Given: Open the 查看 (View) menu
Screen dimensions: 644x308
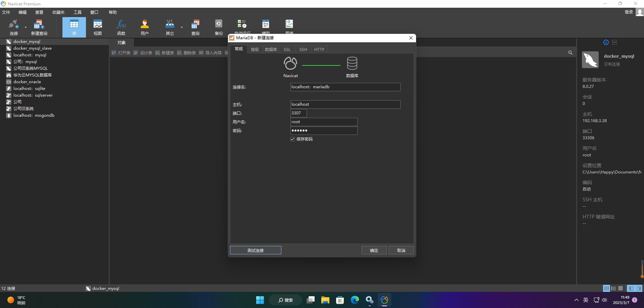Looking at the screenshot, I should 39,12.
